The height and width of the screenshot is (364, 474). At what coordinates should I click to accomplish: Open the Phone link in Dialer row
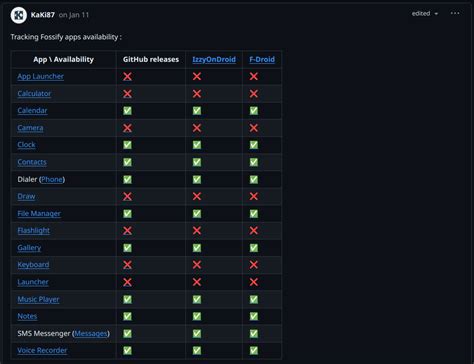coord(52,179)
